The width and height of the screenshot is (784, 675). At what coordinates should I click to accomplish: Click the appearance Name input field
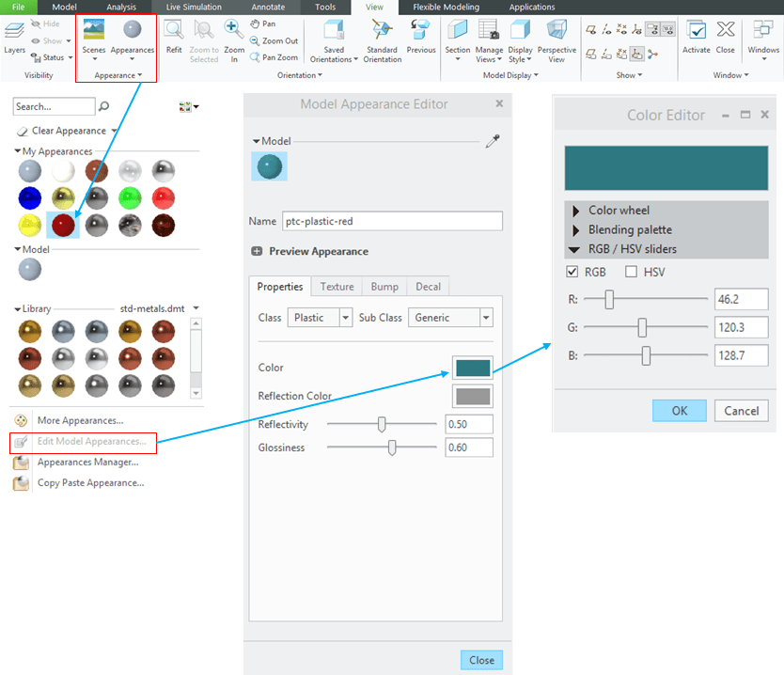(392, 222)
